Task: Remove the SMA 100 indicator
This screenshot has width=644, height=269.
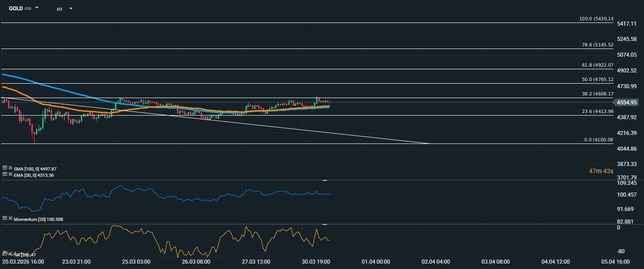Action: (x=10, y=168)
